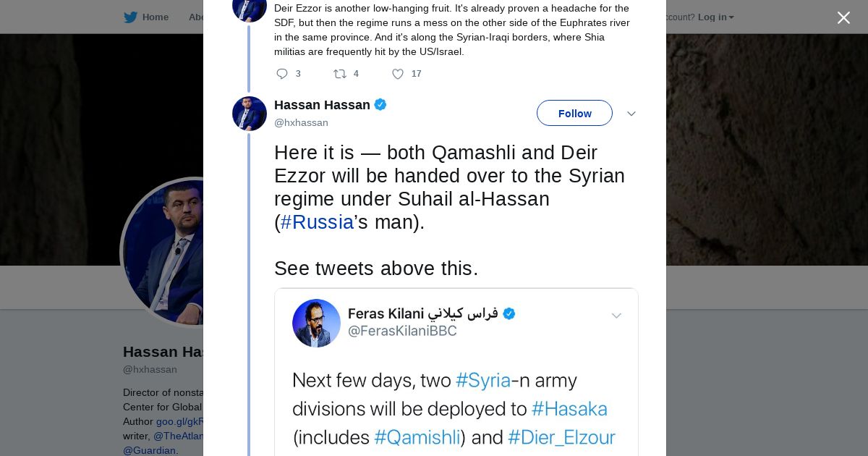
Task: Open Feras Kilani's profile picture
Action: point(316,323)
